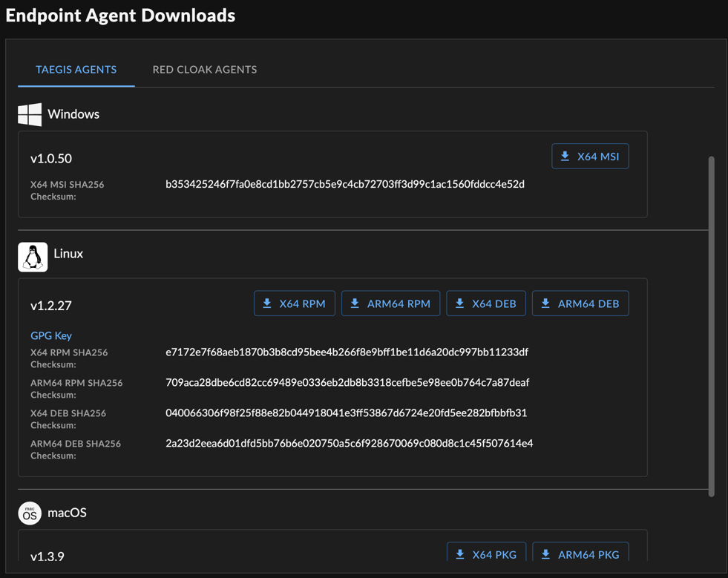Select the ARM64 DEB SHA256 checksum value
This screenshot has width=728, height=578.
349,444
